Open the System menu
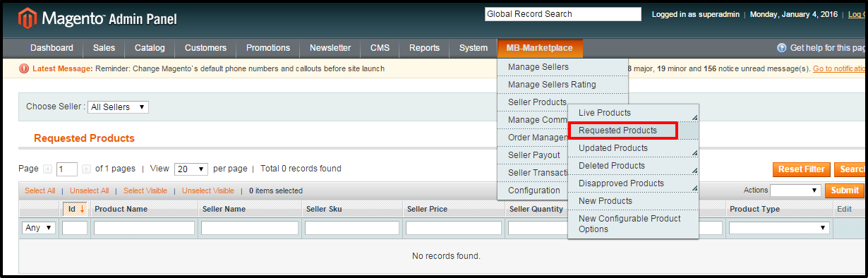The width and height of the screenshot is (868, 278). click(473, 48)
